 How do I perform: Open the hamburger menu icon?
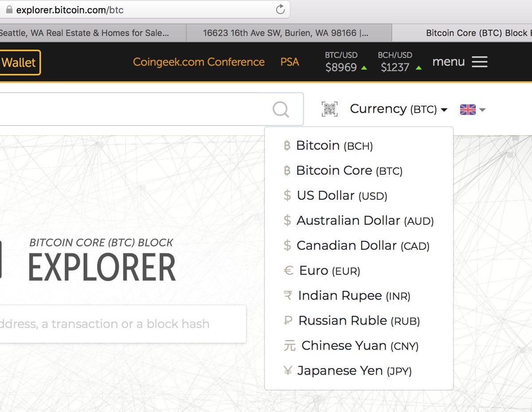point(480,62)
